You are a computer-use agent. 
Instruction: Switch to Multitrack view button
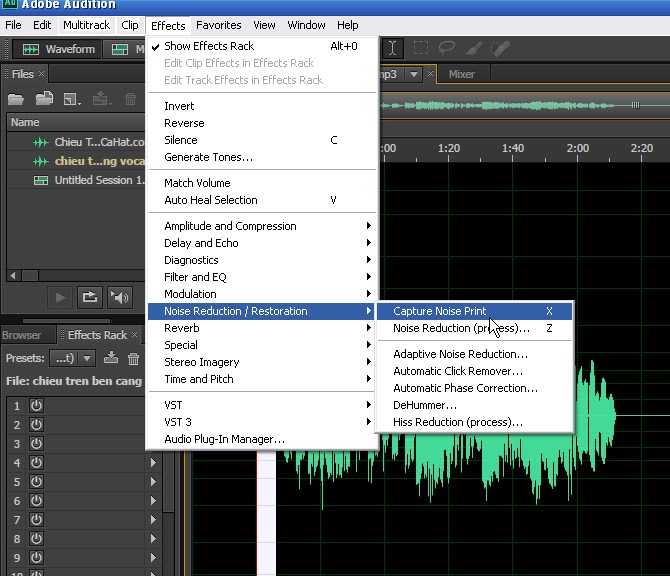tap(126, 49)
